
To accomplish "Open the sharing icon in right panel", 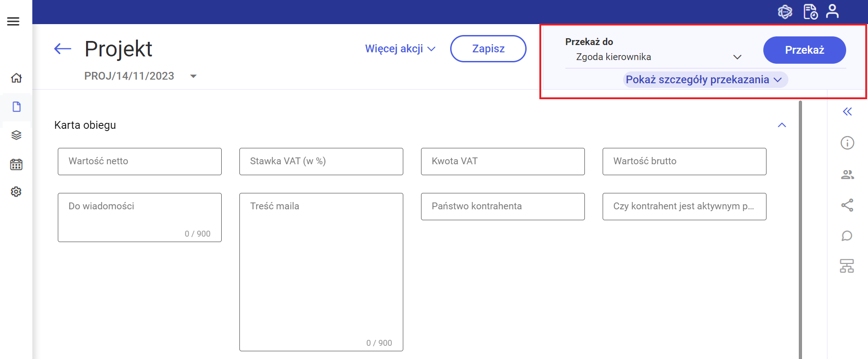I will click(847, 205).
